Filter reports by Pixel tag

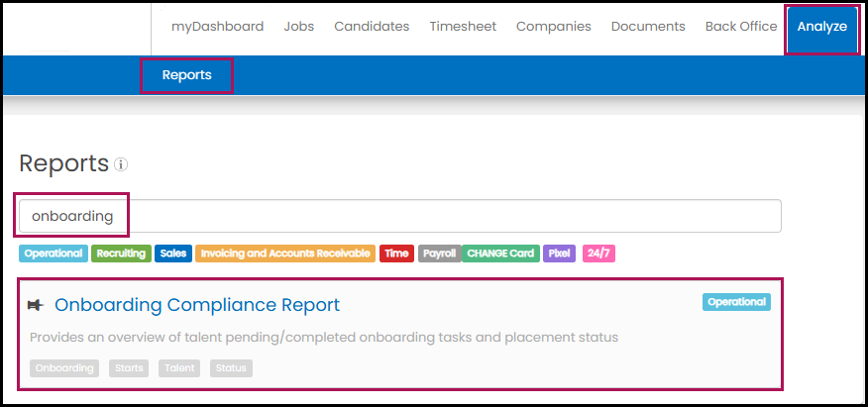(x=559, y=254)
